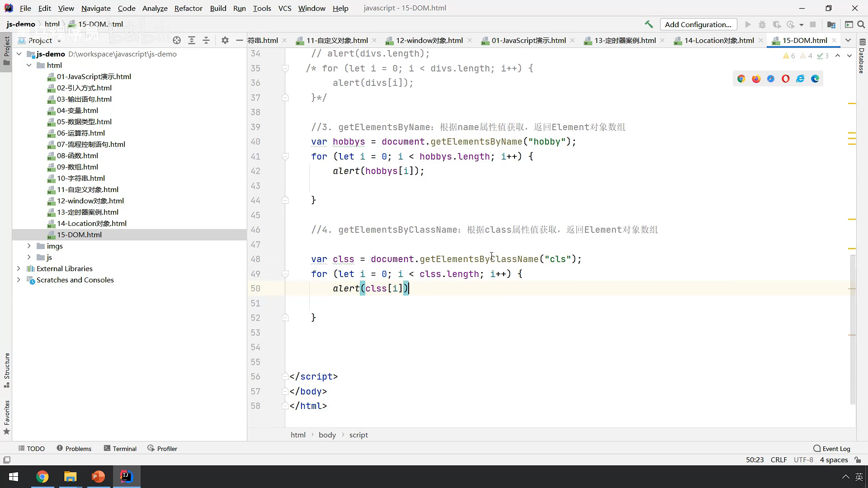Click Search Everywhere magnifier icon
Image resolution: width=868 pixels, height=488 pixels.
pos(861,24)
